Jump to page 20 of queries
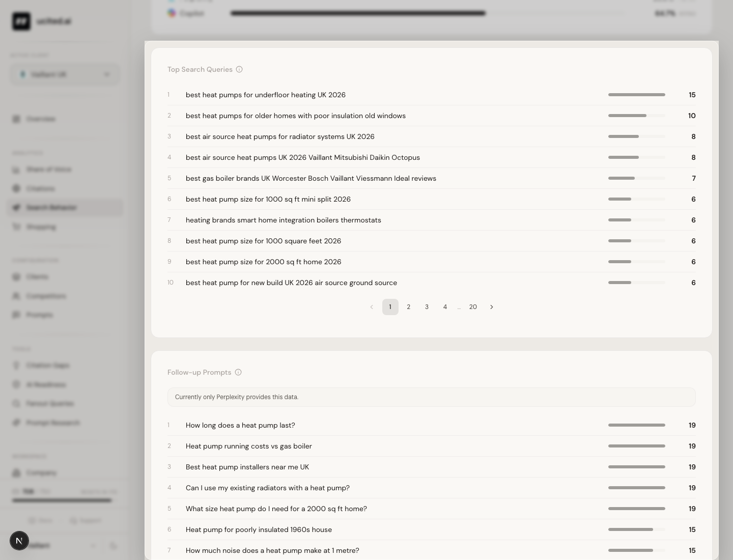 (x=473, y=307)
